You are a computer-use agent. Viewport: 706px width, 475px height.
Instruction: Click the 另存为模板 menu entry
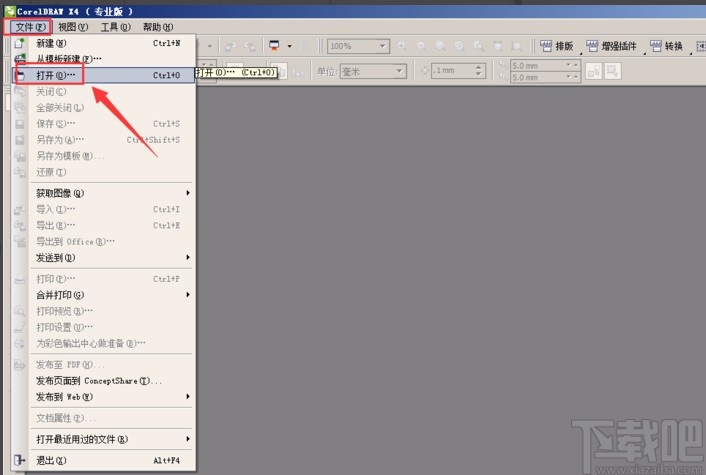[104, 156]
